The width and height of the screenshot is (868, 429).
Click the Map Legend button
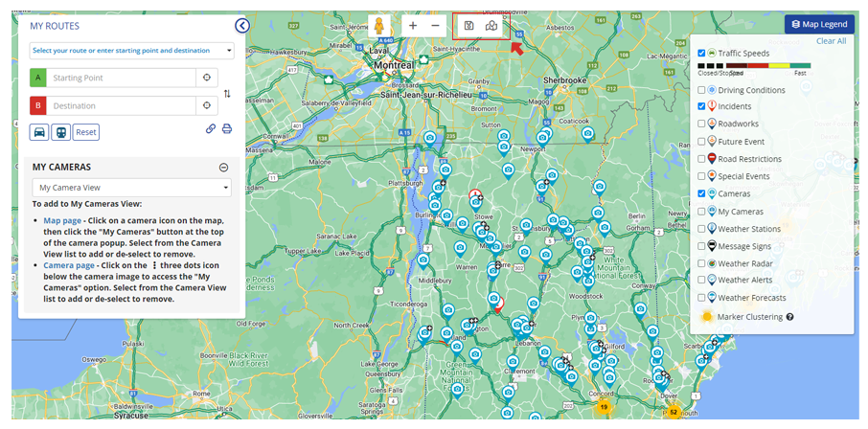[819, 24]
